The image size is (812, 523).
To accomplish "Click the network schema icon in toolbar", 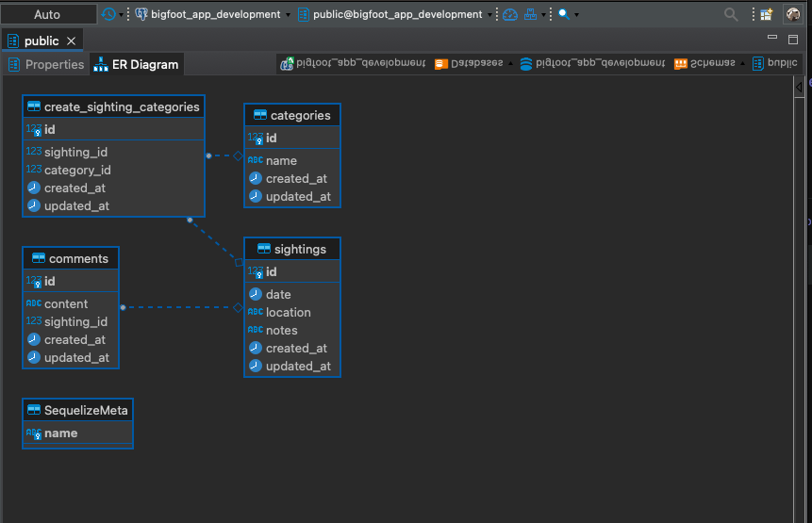I will coord(532,14).
